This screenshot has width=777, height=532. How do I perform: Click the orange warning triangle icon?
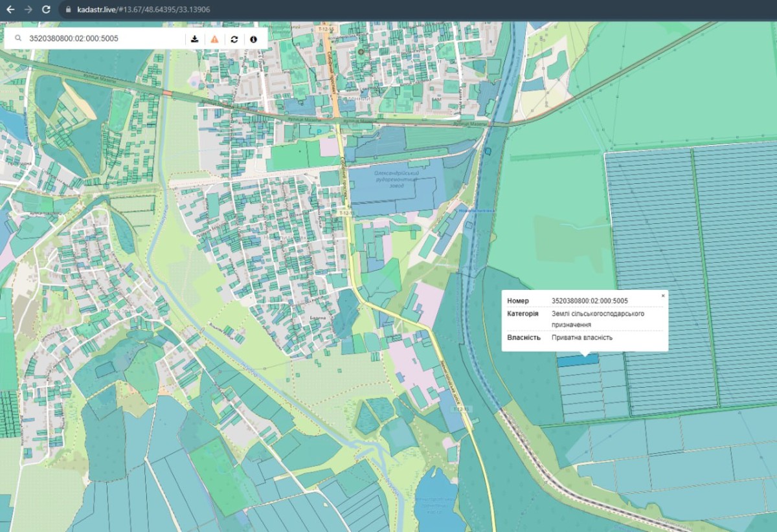coord(214,39)
